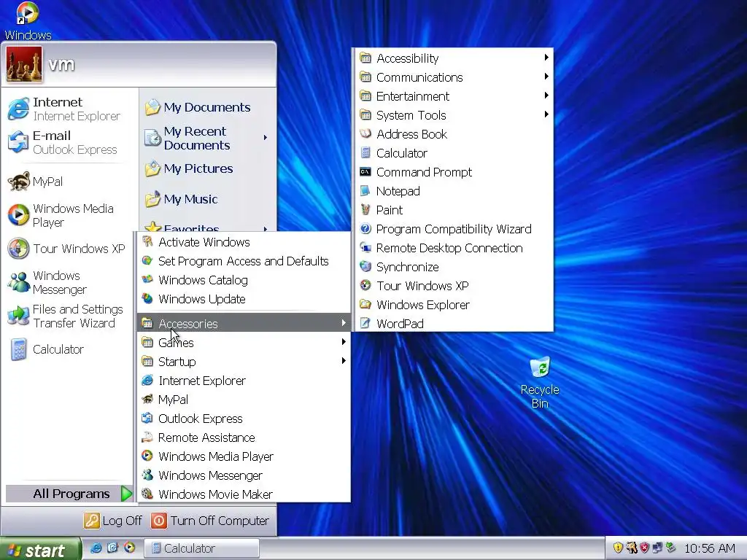Click Internet Explorer quick launch icon
The width and height of the screenshot is (747, 560).
96,548
